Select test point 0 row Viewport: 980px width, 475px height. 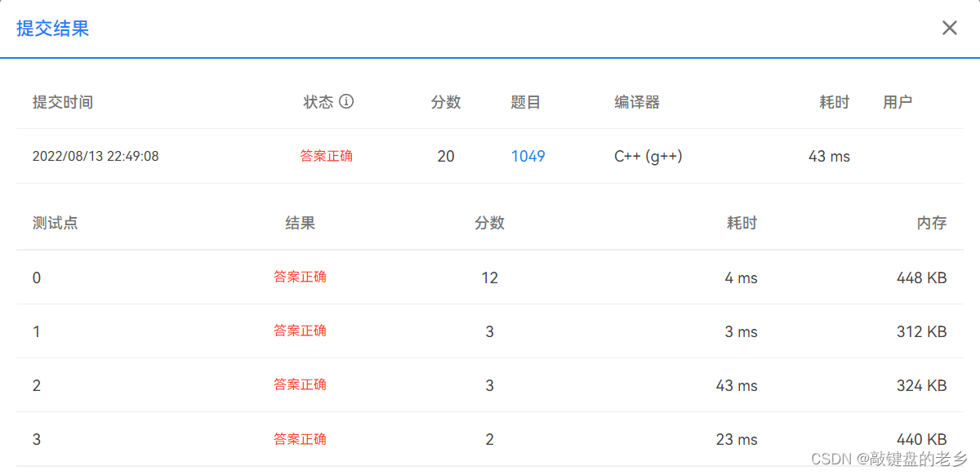pyautogui.click(x=36, y=277)
